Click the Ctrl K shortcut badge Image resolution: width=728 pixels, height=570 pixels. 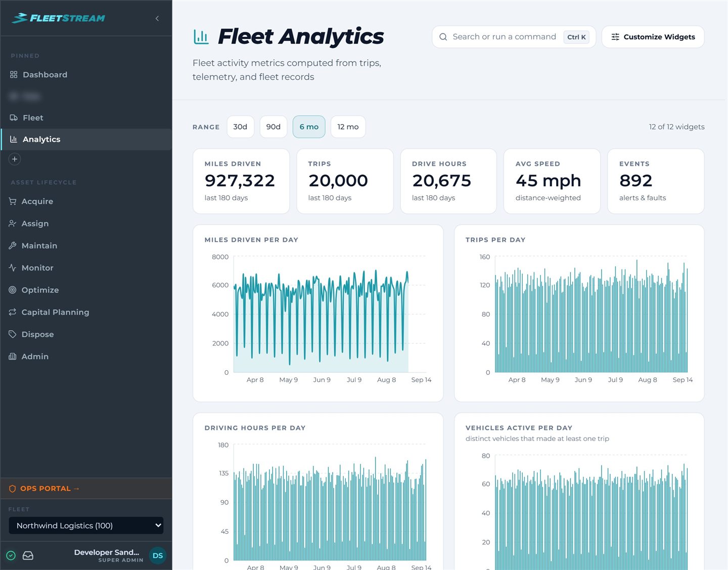(576, 37)
